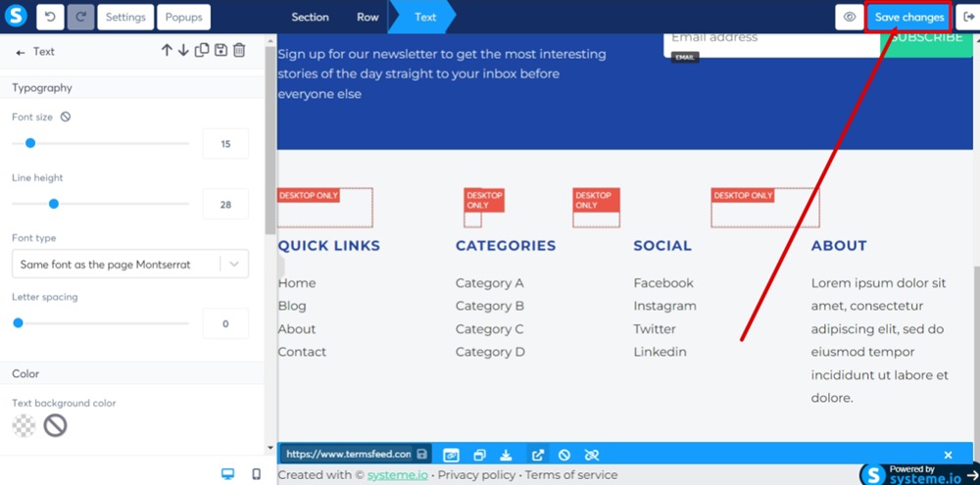Viewport: 980px width, 485px height.
Task: Toggle open link in new tab
Action: point(537,455)
